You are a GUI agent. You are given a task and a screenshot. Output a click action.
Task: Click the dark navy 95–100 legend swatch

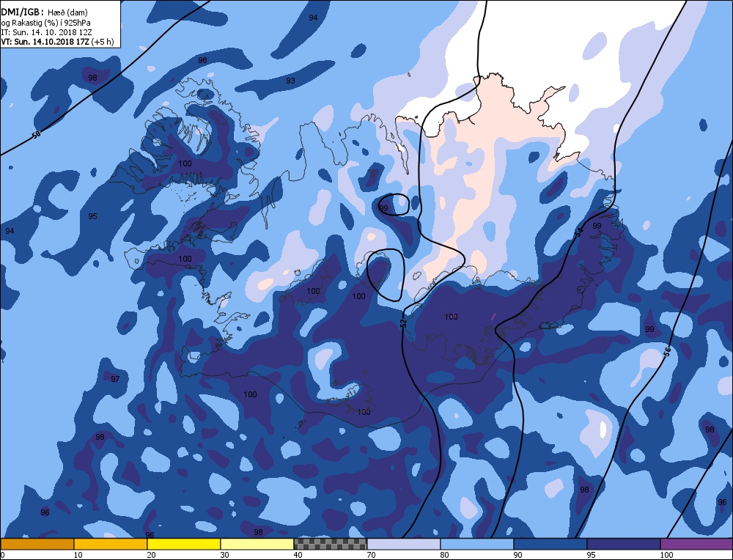624,544
